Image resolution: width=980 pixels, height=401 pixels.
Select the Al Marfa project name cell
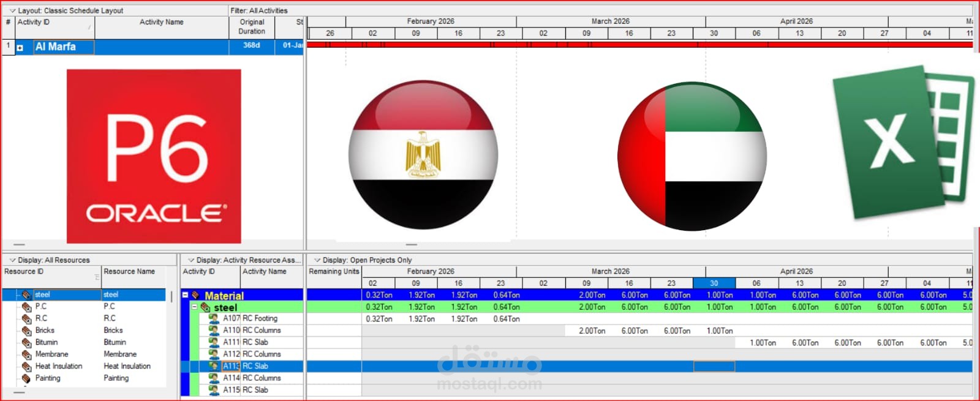[x=64, y=47]
